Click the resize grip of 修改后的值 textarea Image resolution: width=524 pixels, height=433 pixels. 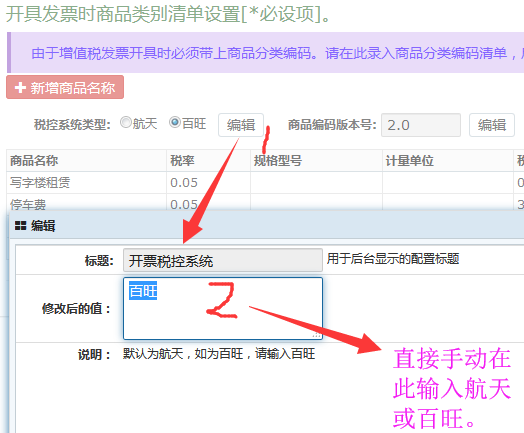(316, 334)
